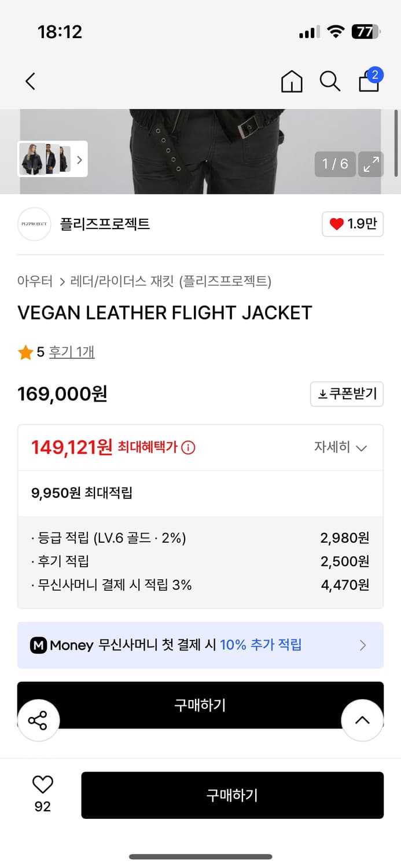
Task: Expand price details via 자세히 chevron
Action: click(341, 447)
